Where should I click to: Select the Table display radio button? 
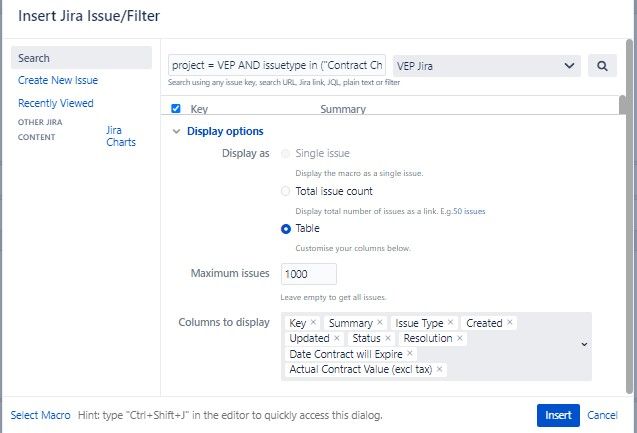click(286, 229)
